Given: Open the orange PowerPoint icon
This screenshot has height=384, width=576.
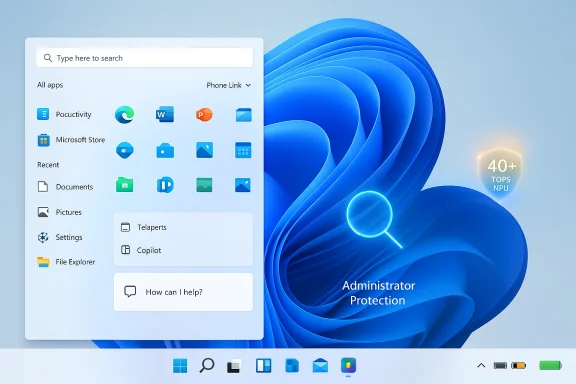Looking at the screenshot, I should click(204, 115).
